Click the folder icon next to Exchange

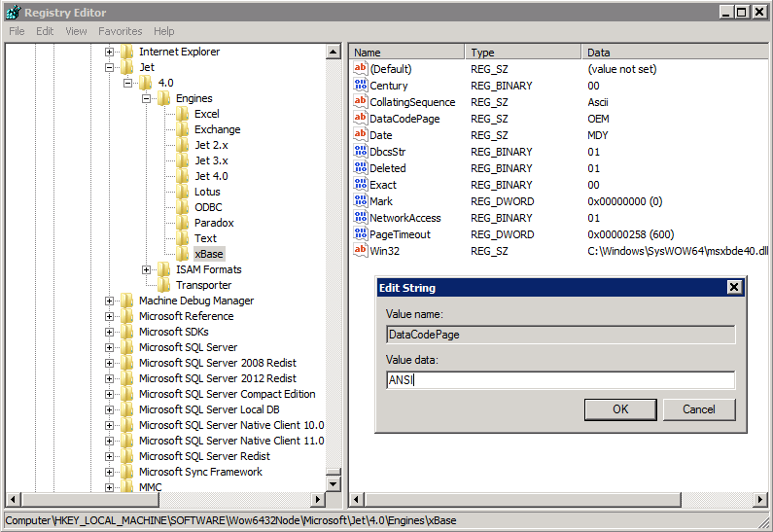click(182, 129)
